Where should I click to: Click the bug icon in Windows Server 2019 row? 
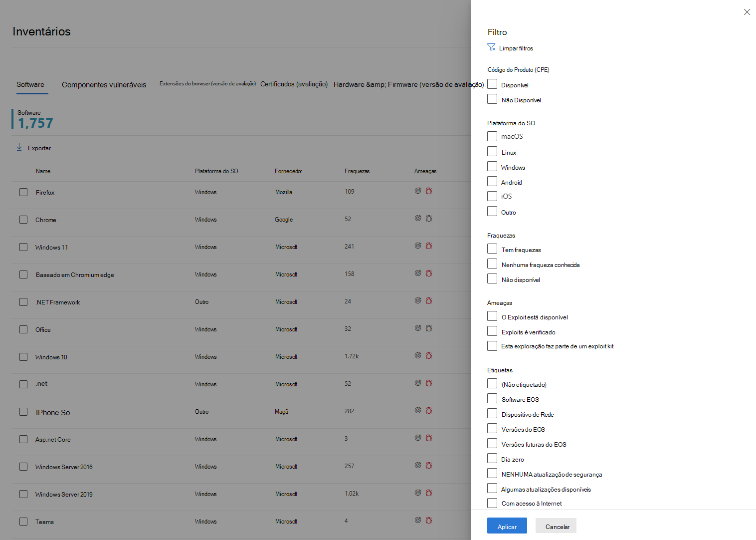click(429, 493)
